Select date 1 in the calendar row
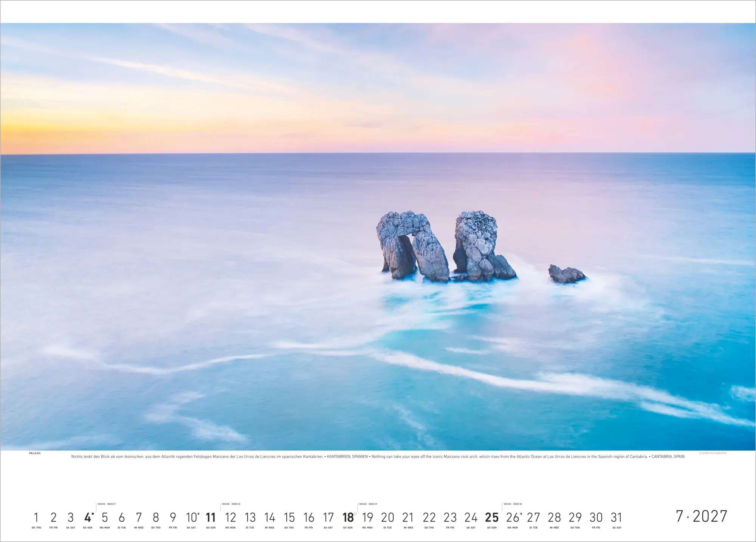The image size is (756, 542). (x=36, y=517)
